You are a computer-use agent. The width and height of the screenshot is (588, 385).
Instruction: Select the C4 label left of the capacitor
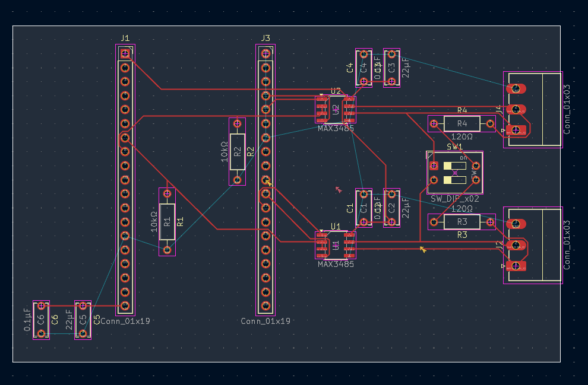coord(350,68)
